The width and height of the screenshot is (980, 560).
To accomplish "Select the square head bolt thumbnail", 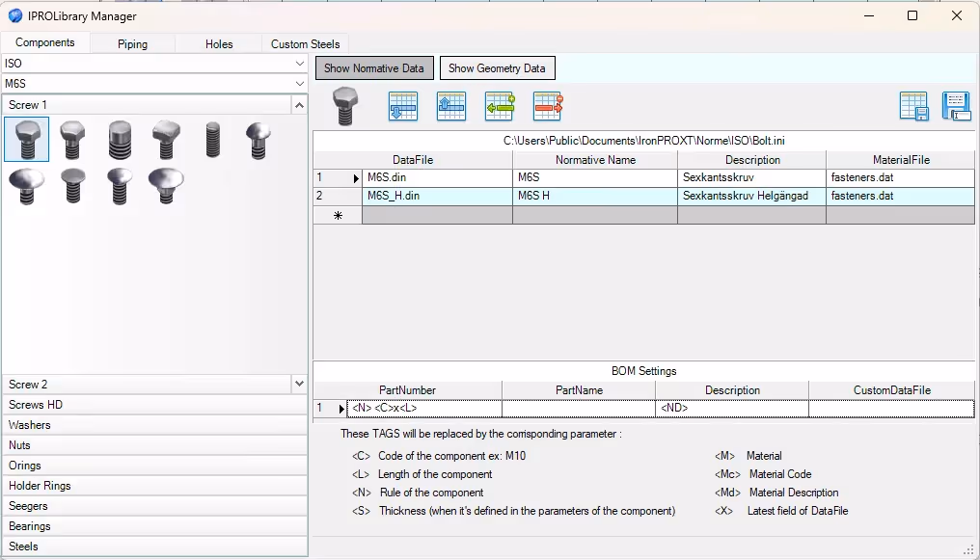I will click(x=167, y=141).
